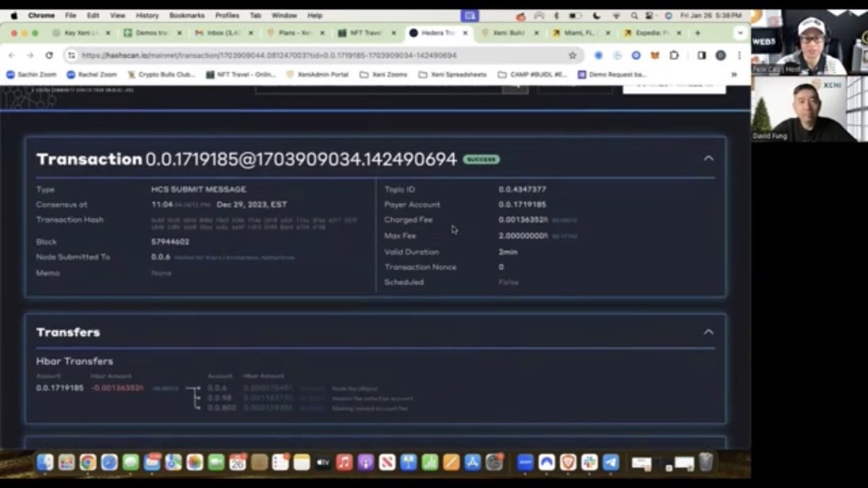The width and height of the screenshot is (868, 488).
Task: Select the host video thumbnail
Action: tap(809, 42)
